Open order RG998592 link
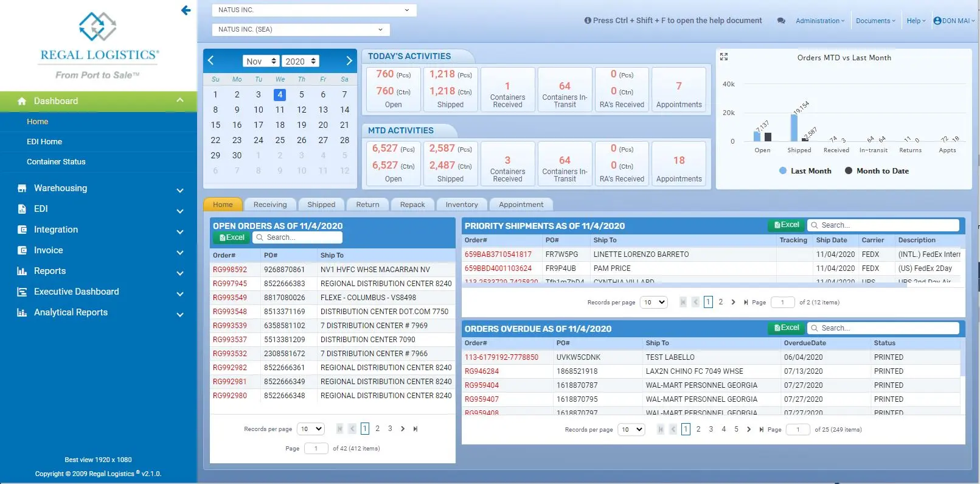This screenshot has height=484, width=980. (x=230, y=270)
